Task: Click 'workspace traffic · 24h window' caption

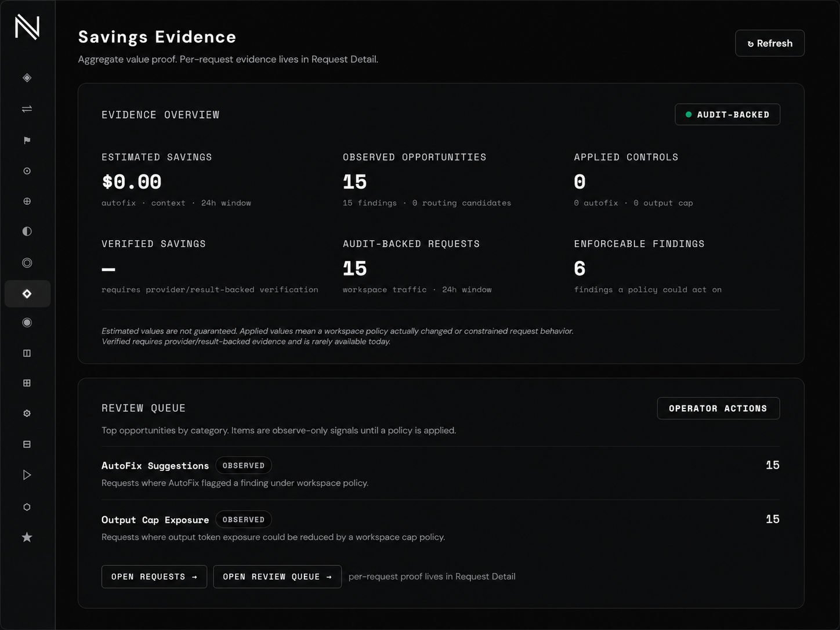Action: pos(417,289)
